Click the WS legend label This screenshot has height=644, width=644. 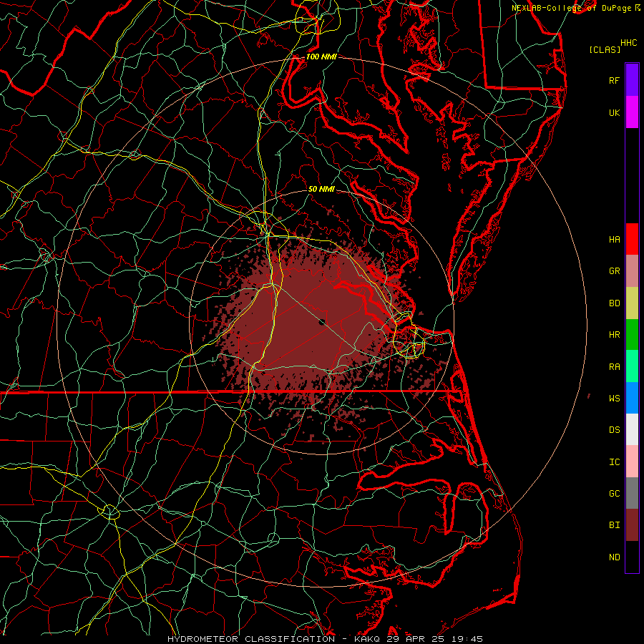point(614,399)
